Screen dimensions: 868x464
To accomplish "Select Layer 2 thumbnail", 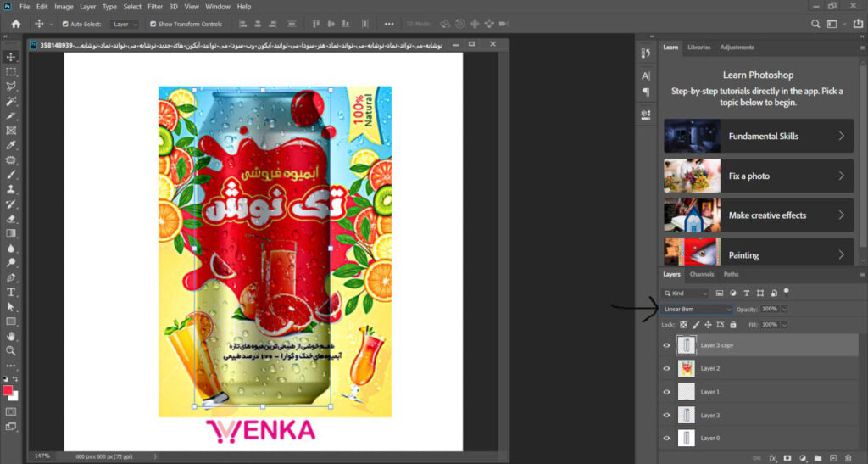I will (x=687, y=369).
